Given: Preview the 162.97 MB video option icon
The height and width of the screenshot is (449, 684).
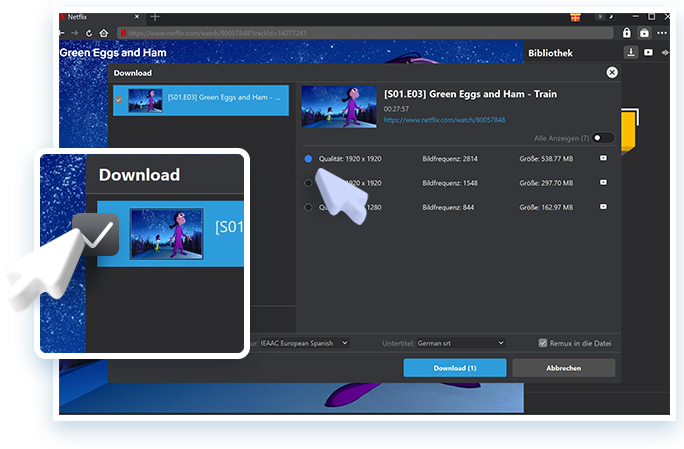Looking at the screenshot, I should [x=603, y=206].
